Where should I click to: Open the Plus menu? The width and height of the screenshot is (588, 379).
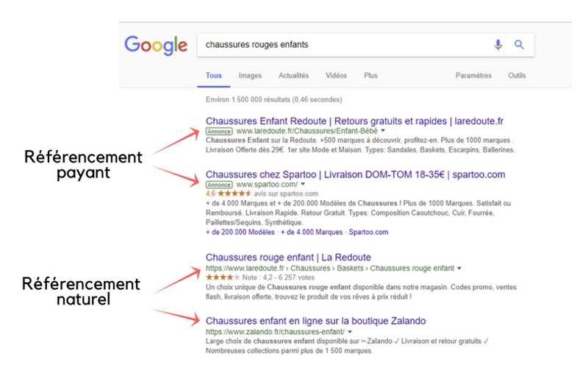point(370,76)
